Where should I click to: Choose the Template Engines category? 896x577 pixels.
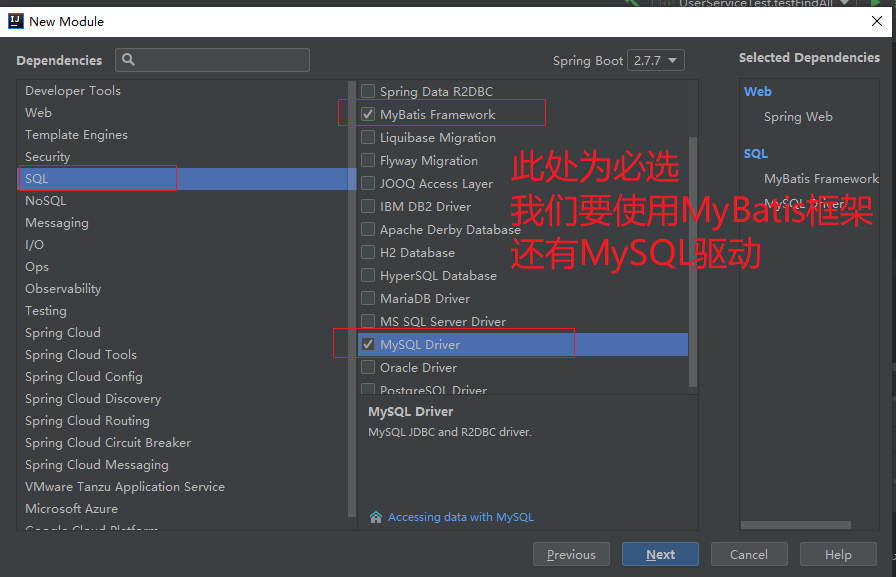76,135
